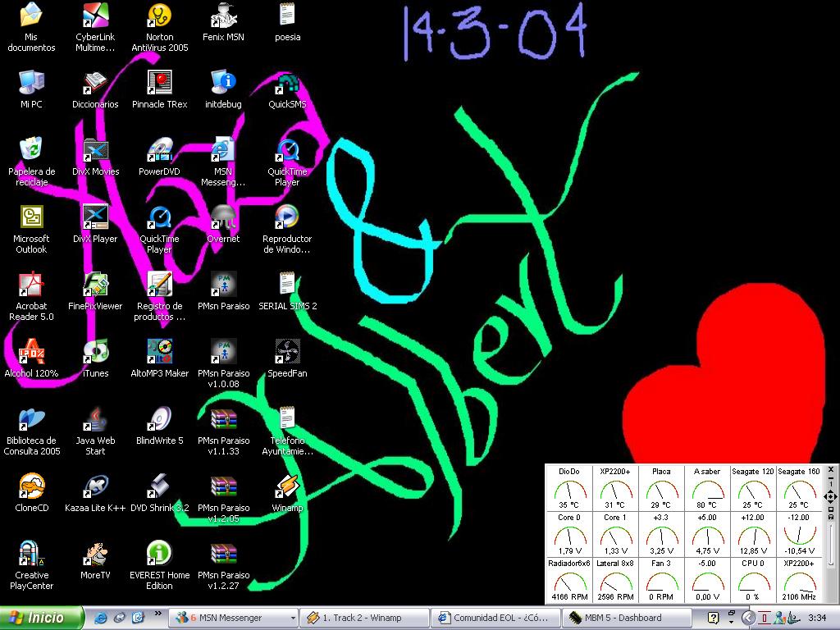Open Internet Explorer from Quick Launch
This screenshot has height=630, width=840.
[x=100, y=618]
